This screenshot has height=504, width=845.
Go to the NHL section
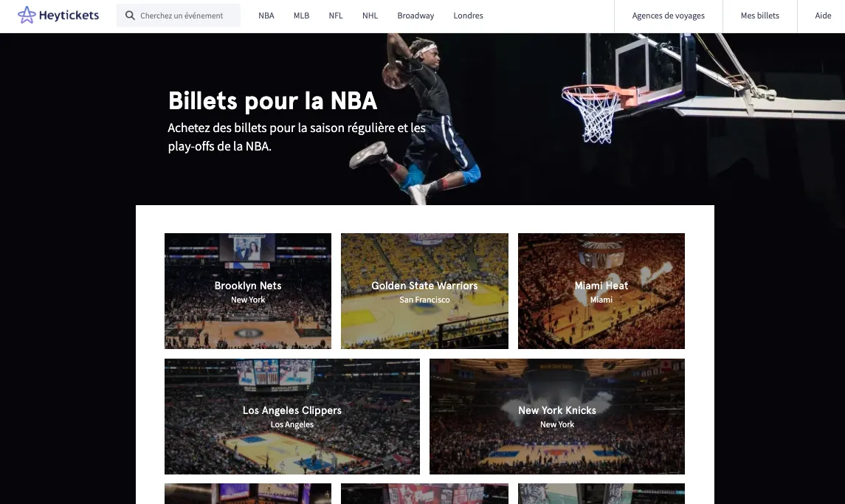pyautogui.click(x=370, y=15)
